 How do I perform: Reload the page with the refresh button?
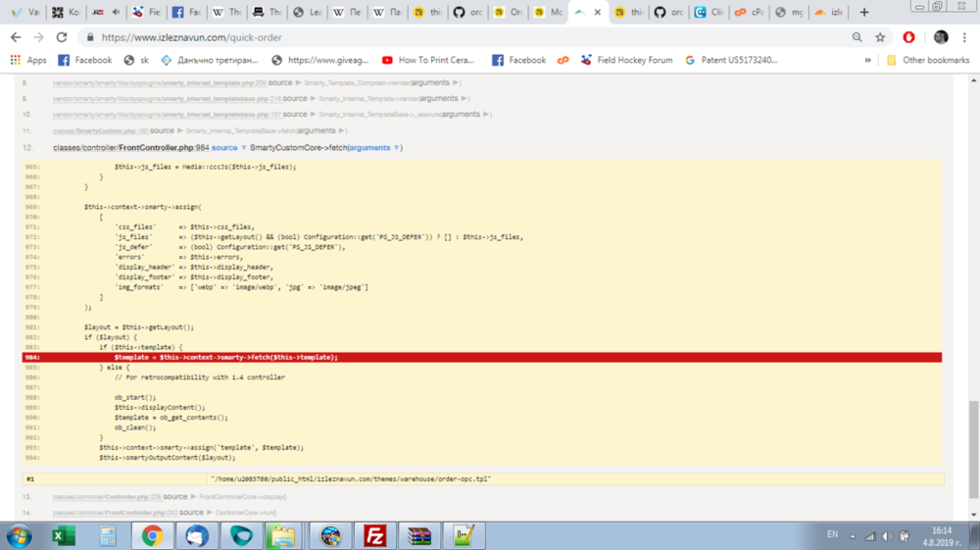coord(62,37)
